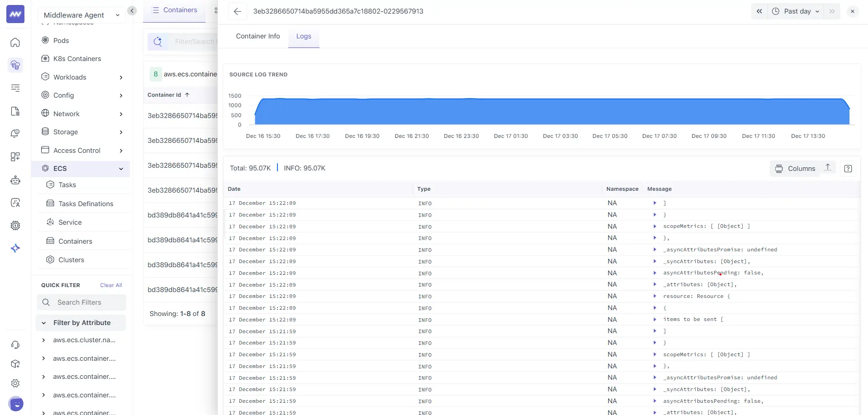Open the Traces list sidebar icon
The image size is (868, 415).
click(15, 88)
